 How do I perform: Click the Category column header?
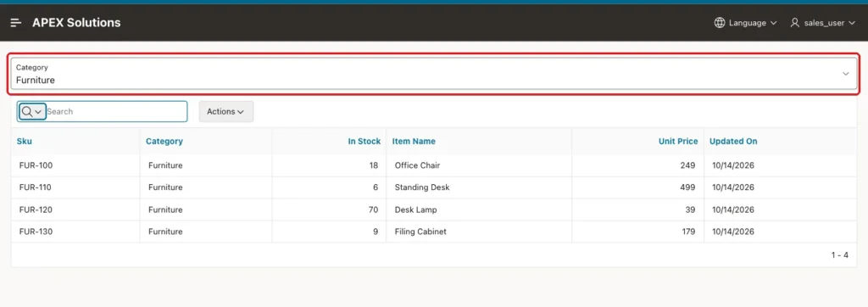click(164, 142)
